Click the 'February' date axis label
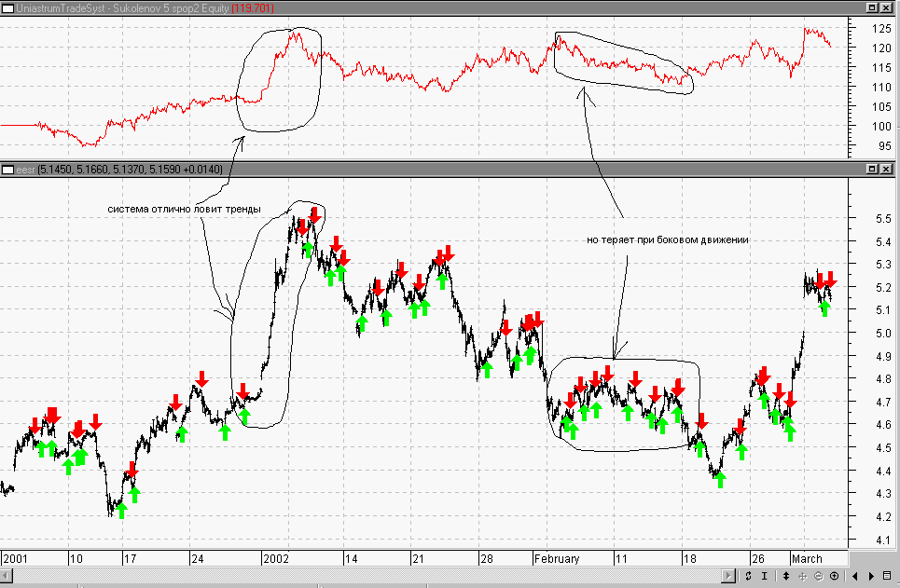Viewport: 900px width, 588px height. click(x=557, y=559)
